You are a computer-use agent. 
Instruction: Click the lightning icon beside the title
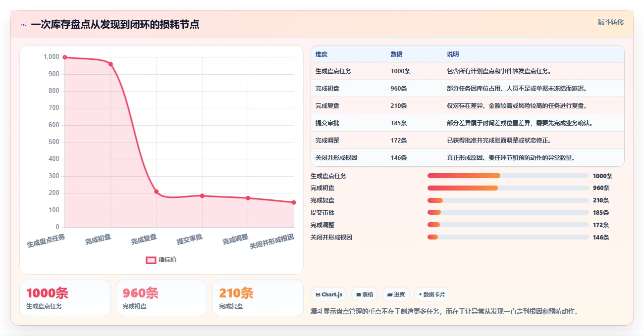pos(23,25)
